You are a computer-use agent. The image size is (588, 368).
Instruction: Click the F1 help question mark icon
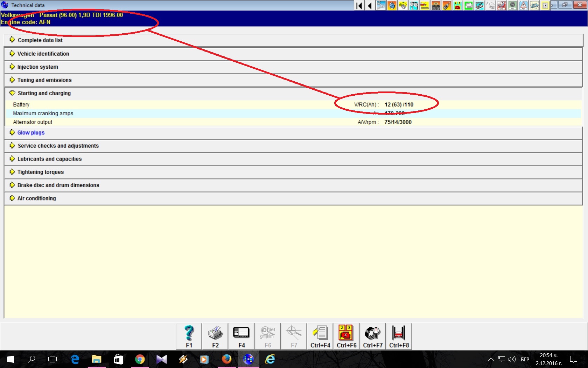point(189,336)
